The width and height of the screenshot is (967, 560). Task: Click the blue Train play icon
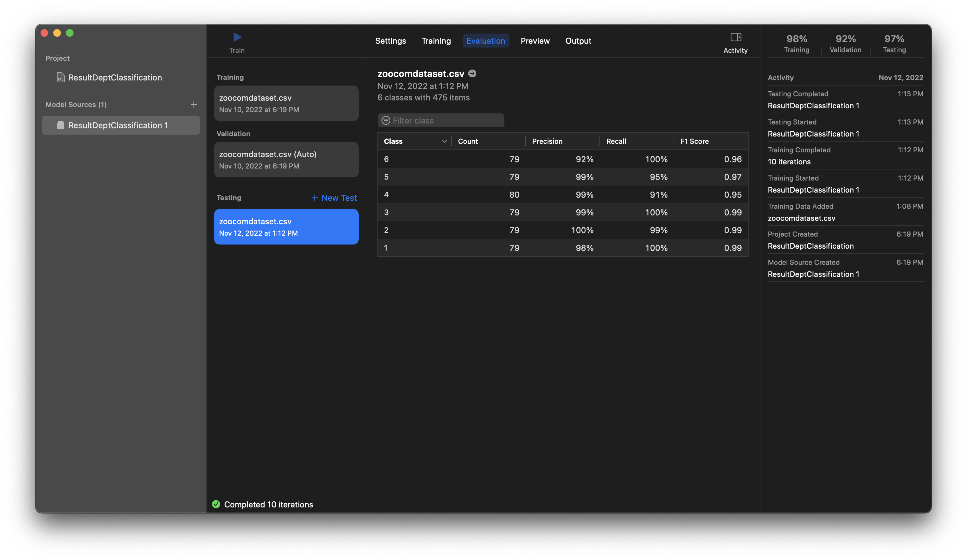pyautogui.click(x=237, y=37)
